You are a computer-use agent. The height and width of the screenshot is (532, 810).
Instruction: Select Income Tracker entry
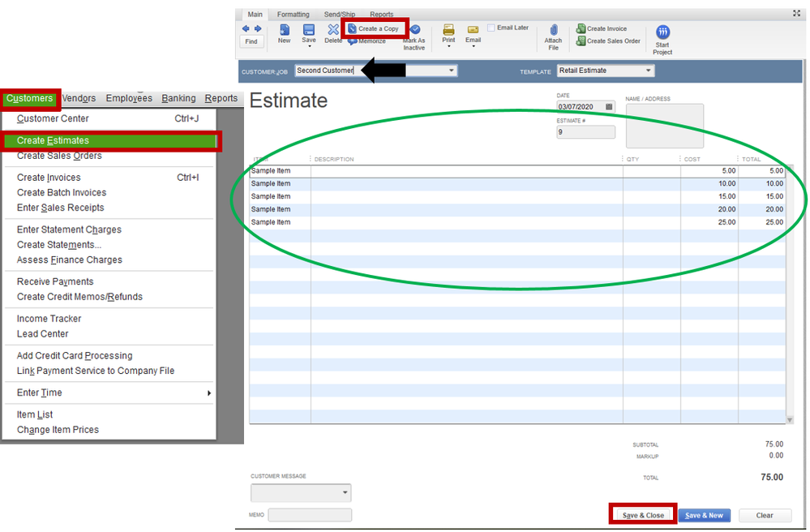click(x=109, y=319)
